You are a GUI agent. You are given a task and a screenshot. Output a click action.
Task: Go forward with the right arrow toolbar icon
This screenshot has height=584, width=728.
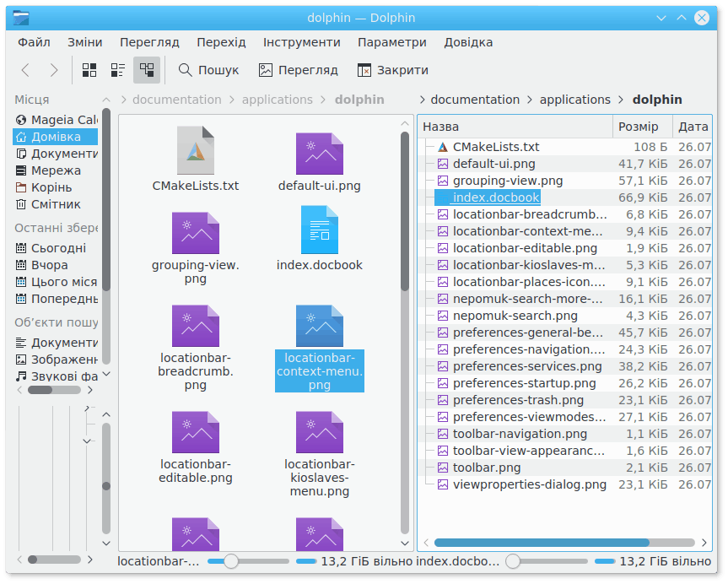54,70
